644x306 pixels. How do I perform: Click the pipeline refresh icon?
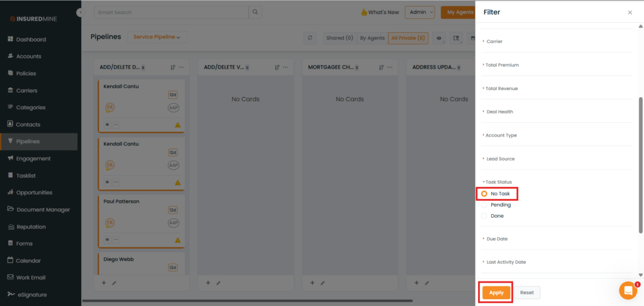309,38
